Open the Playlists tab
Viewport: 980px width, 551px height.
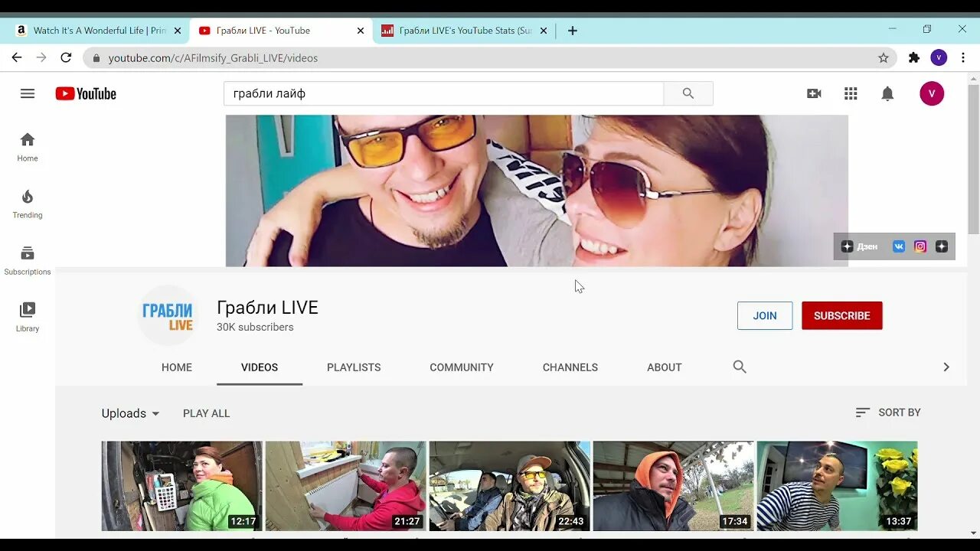[x=354, y=367]
